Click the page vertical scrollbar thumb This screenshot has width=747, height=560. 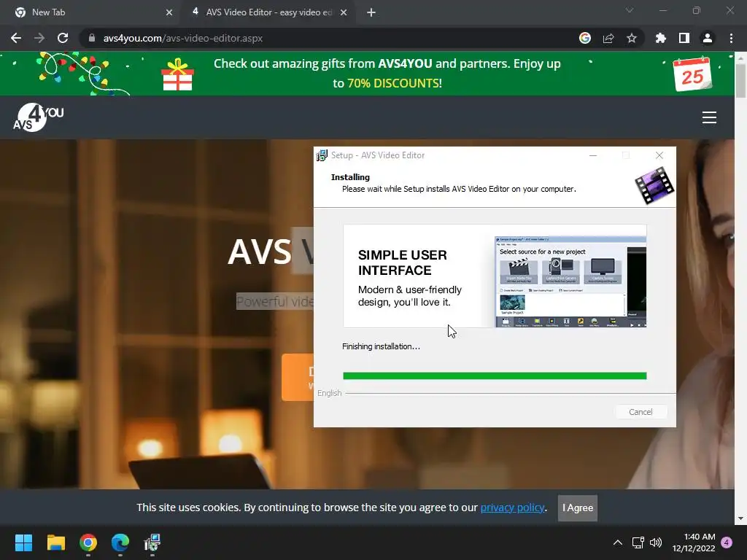point(740,80)
